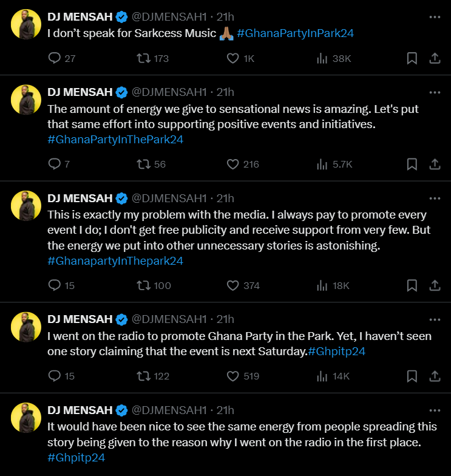The width and height of the screenshot is (451, 476).
Task: Share the tweet about radio promotion
Action: (435, 376)
